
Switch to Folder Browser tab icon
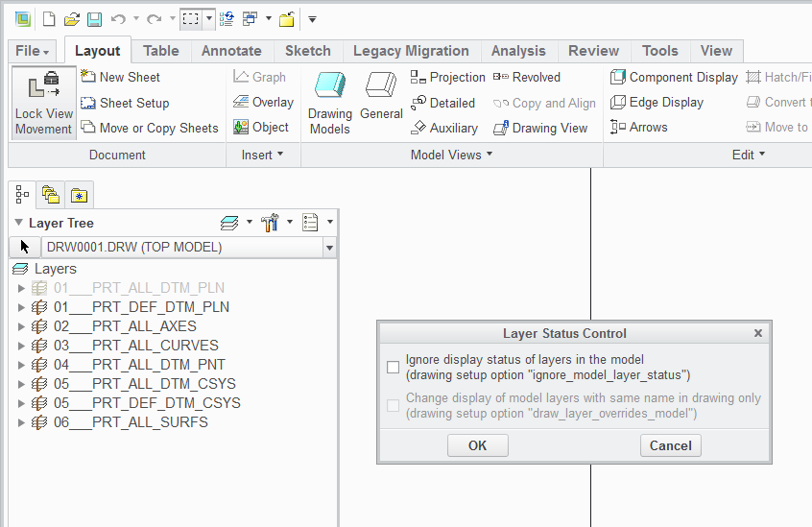[x=50, y=195]
